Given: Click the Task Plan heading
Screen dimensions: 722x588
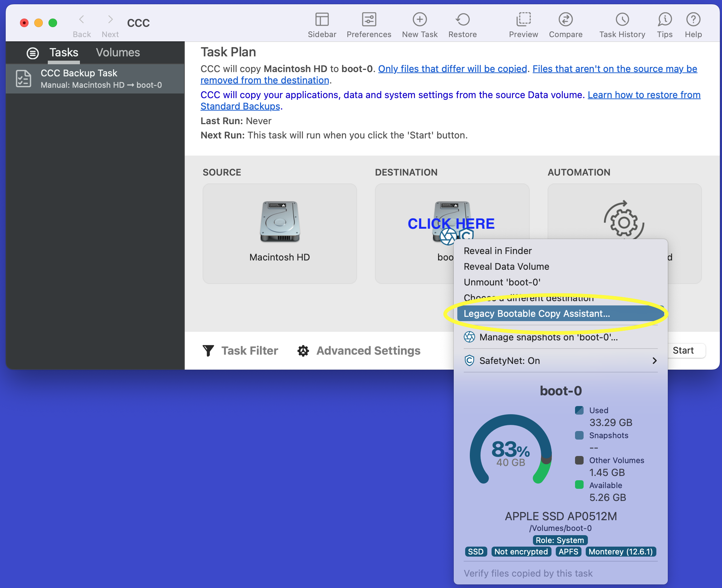Looking at the screenshot, I should (x=228, y=52).
